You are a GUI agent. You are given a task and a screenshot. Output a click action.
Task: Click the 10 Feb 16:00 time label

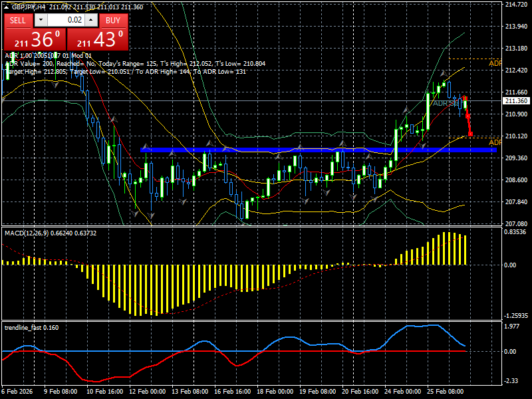click(x=105, y=392)
